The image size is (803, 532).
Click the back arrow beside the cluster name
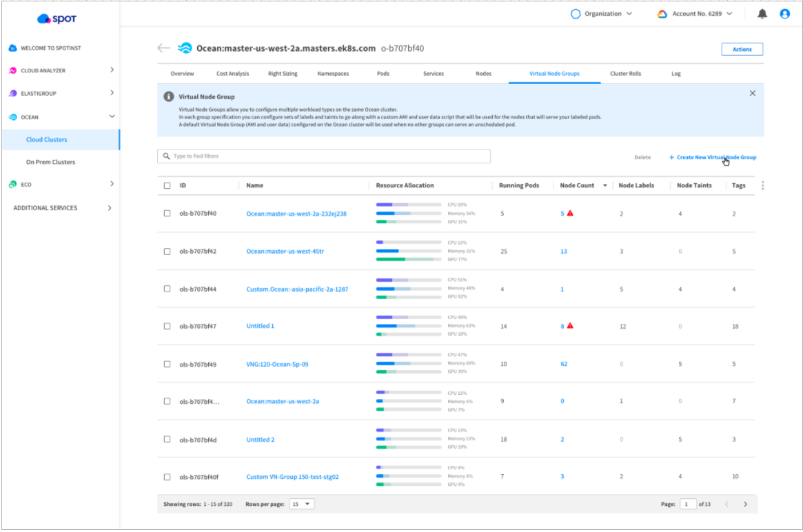point(163,48)
